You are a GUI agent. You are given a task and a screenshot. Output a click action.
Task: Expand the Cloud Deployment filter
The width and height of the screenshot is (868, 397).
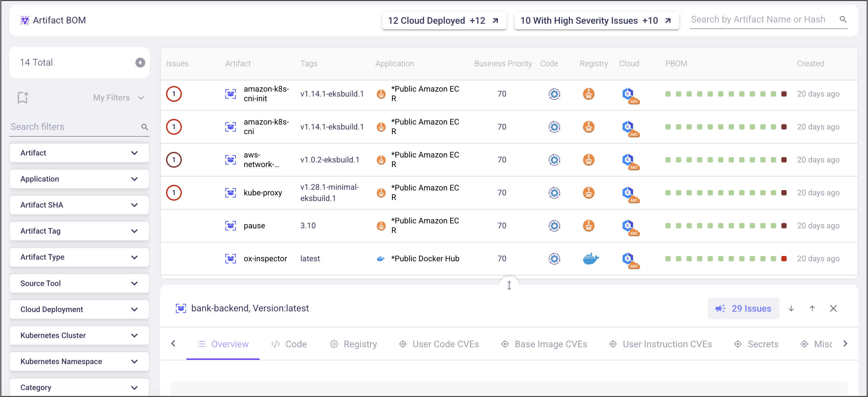(79, 309)
